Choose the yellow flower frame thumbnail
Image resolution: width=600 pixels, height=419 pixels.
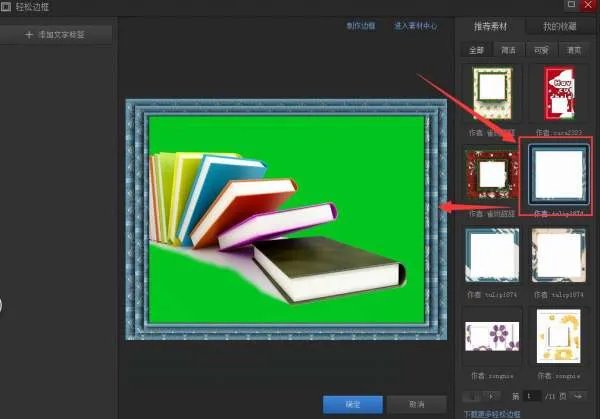(x=559, y=336)
